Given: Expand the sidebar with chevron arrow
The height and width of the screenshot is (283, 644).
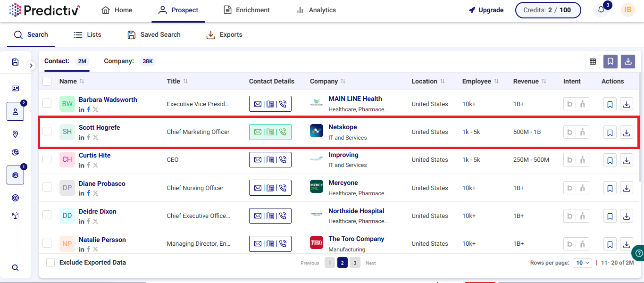Looking at the screenshot, I should (31, 66).
